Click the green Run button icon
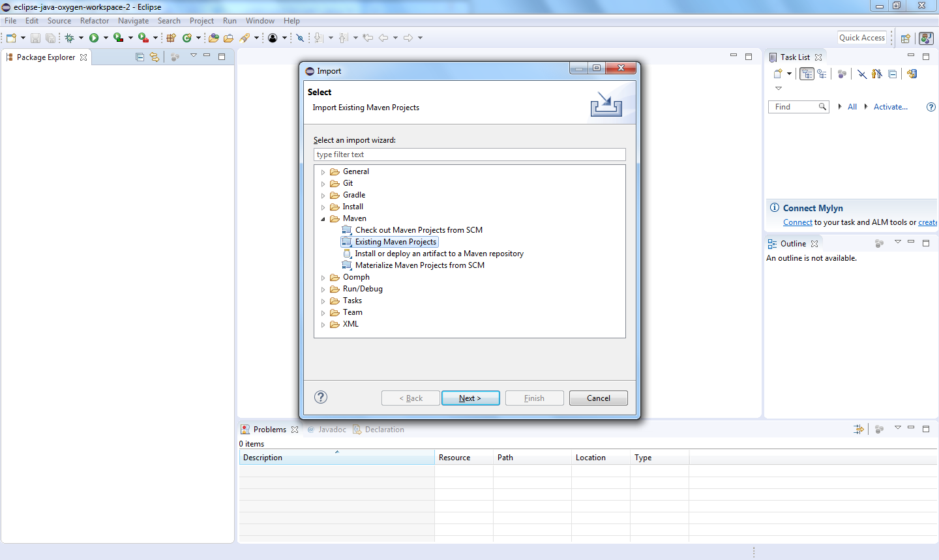Screen dimensions: 939x560 coord(94,38)
